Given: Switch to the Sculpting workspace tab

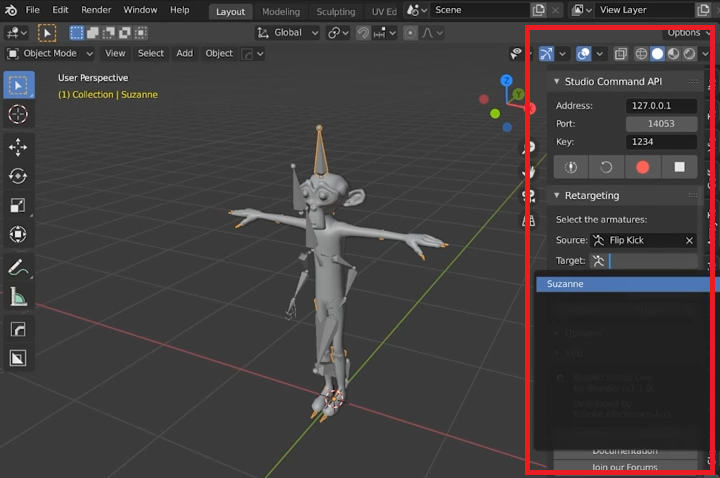Looking at the screenshot, I should click(336, 12).
